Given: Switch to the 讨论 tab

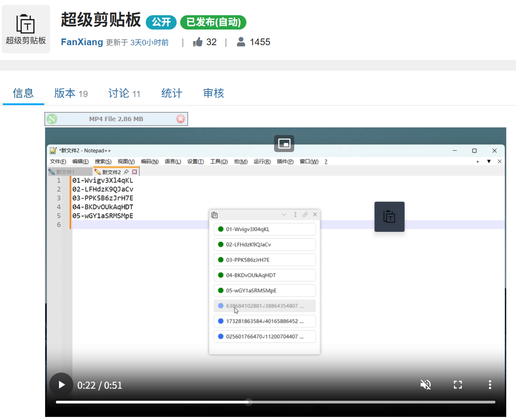Looking at the screenshot, I should 124,93.
